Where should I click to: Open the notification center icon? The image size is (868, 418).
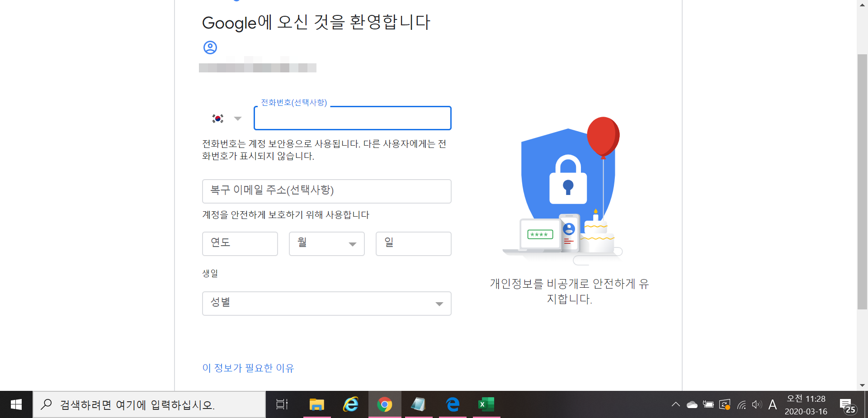pyautogui.click(x=848, y=405)
